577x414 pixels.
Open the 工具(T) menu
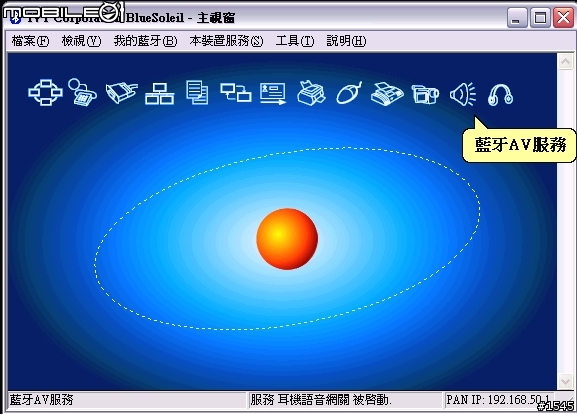pyautogui.click(x=295, y=41)
